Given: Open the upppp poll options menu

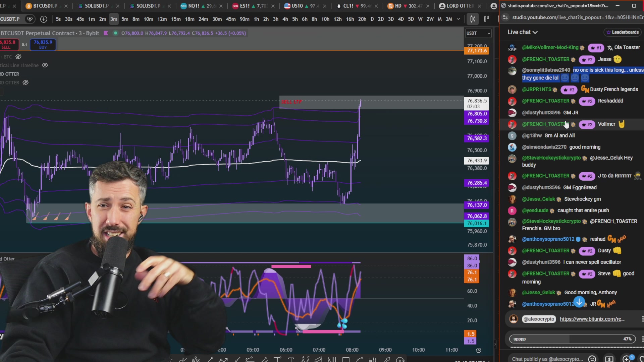Looking at the screenshot, I should 642,339.
